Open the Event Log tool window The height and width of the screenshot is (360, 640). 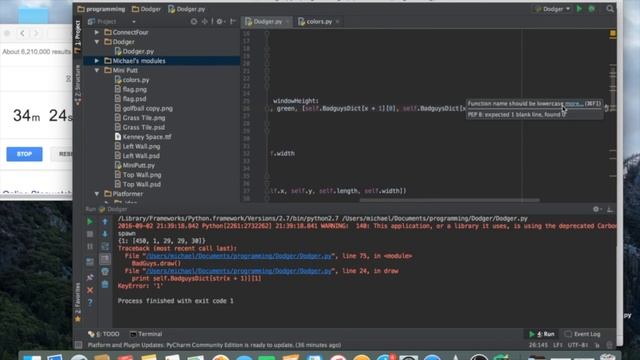pos(583,334)
